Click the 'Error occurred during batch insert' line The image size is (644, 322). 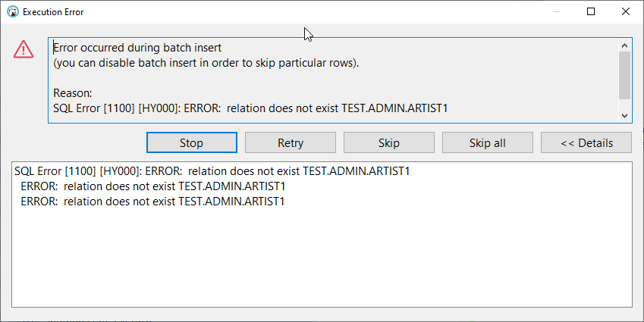(x=137, y=48)
